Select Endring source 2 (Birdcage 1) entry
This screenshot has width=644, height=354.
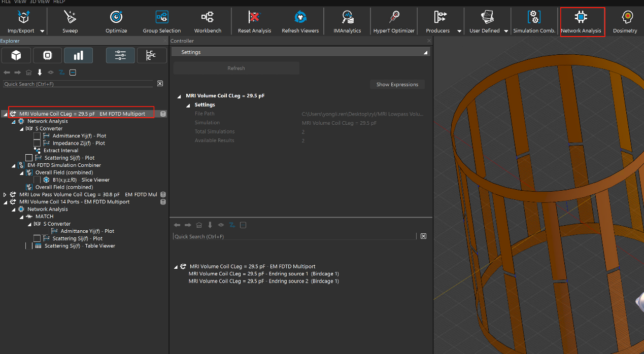[x=263, y=281]
